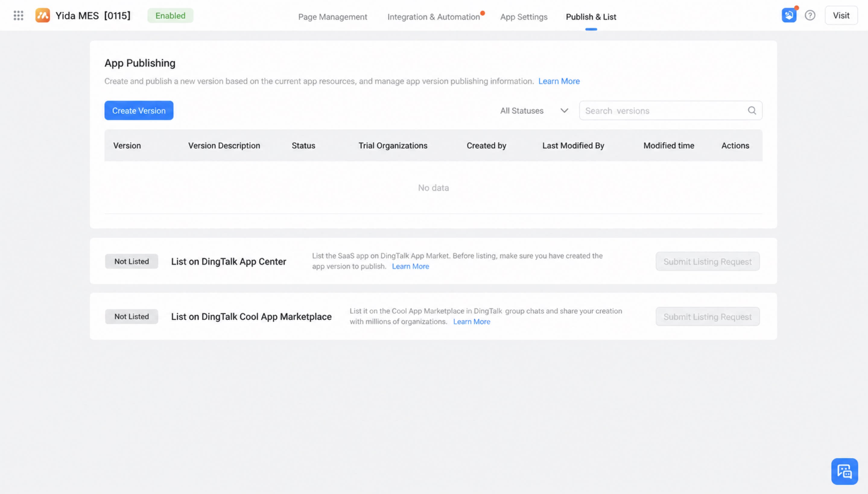Open Learn More link under App Publishing
The image size is (868, 494).
[x=559, y=81]
